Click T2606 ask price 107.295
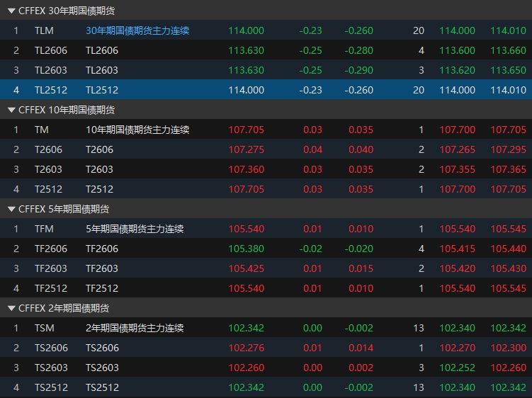Viewport: 532px width, 398px height. pyautogui.click(x=508, y=149)
